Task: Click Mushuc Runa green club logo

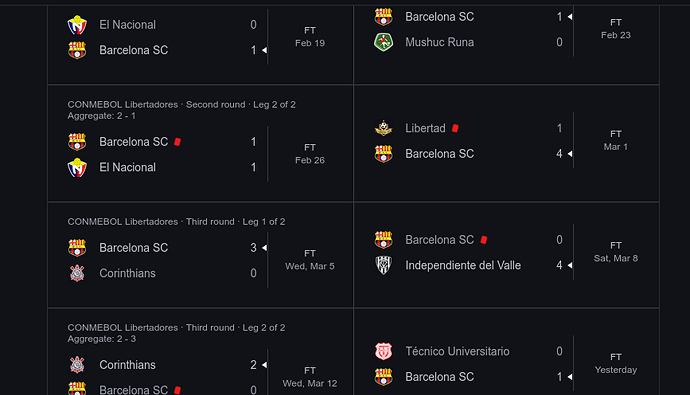Action: (x=383, y=42)
